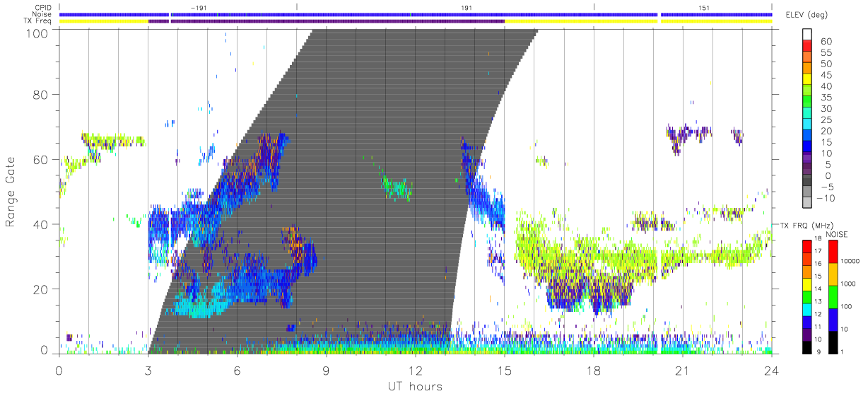Click the '3' tick on UT hours axis
Screen dimensions: 868x401
(148, 370)
